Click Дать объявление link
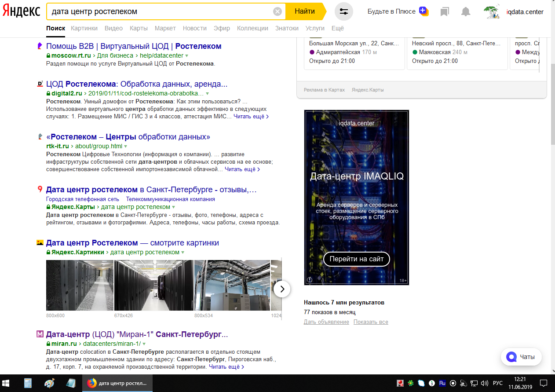 (326, 322)
